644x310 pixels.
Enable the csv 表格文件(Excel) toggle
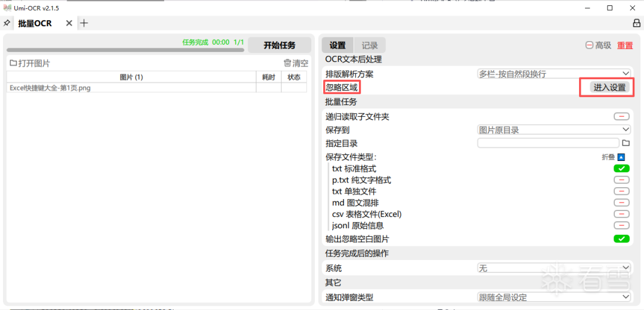click(621, 214)
